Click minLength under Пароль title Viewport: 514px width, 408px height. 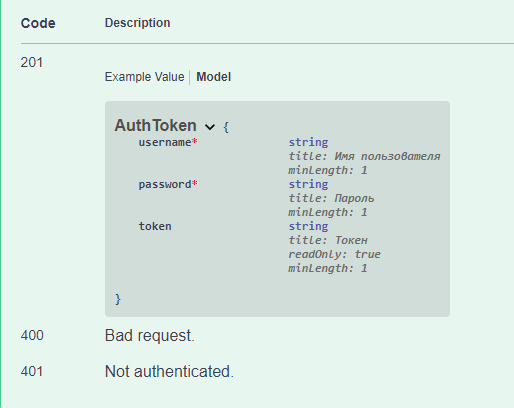(328, 212)
